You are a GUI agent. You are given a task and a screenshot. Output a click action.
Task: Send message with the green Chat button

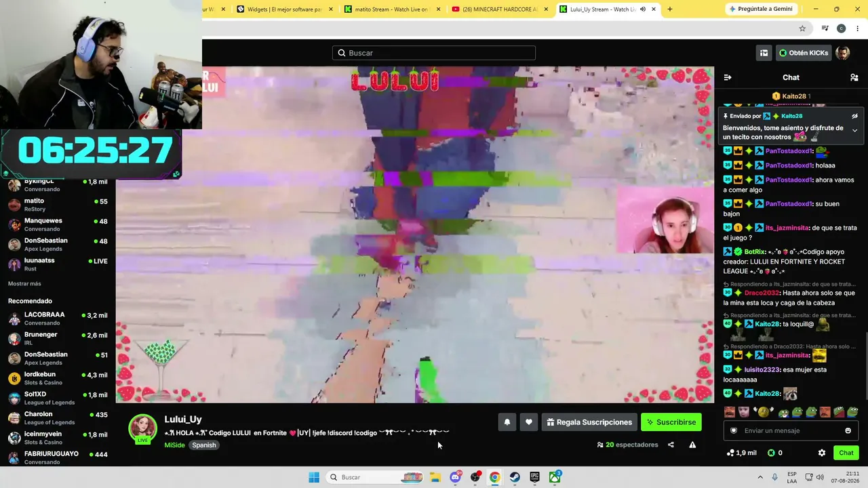point(846,453)
